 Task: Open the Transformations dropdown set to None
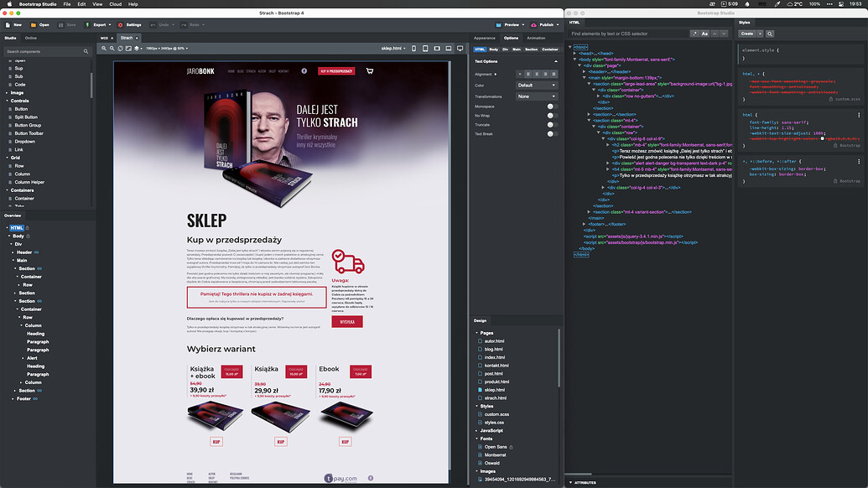click(537, 96)
